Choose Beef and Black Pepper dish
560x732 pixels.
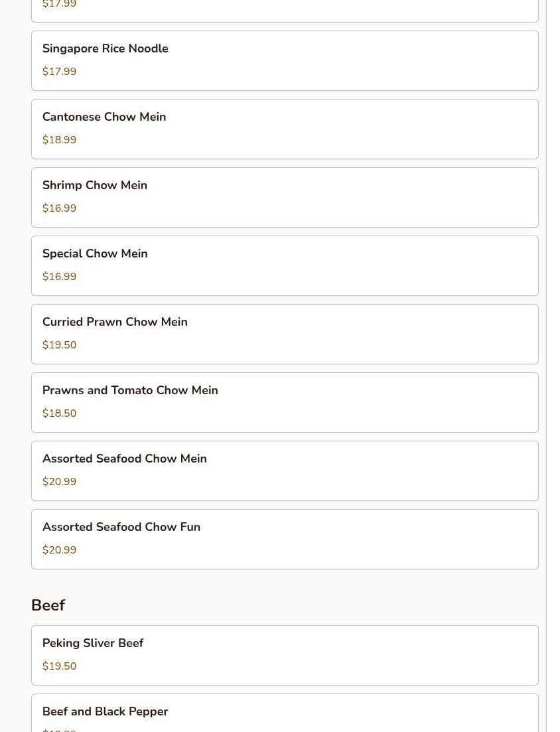click(x=105, y=711)
